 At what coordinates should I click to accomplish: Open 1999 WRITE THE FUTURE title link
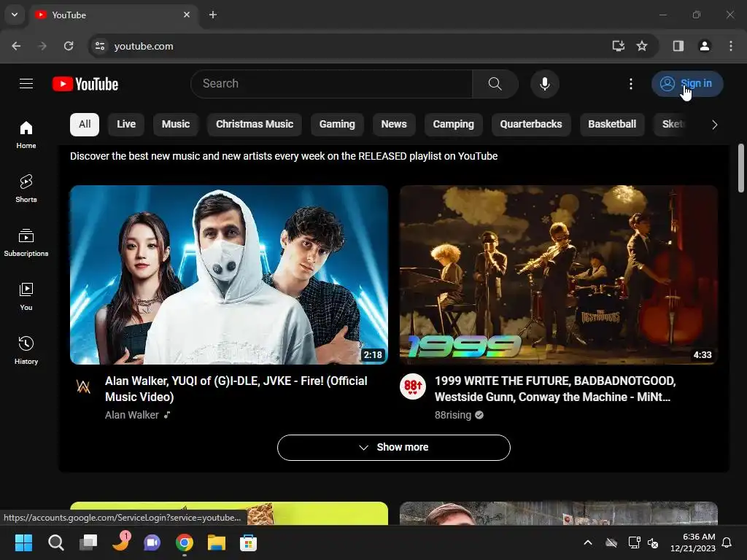[x=555, y=389]
